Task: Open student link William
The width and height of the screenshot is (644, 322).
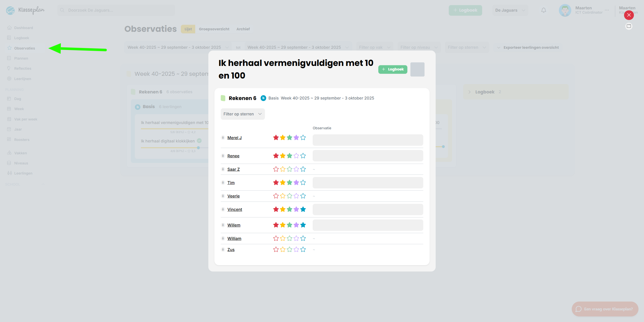Action: click(x=234, y=238)
